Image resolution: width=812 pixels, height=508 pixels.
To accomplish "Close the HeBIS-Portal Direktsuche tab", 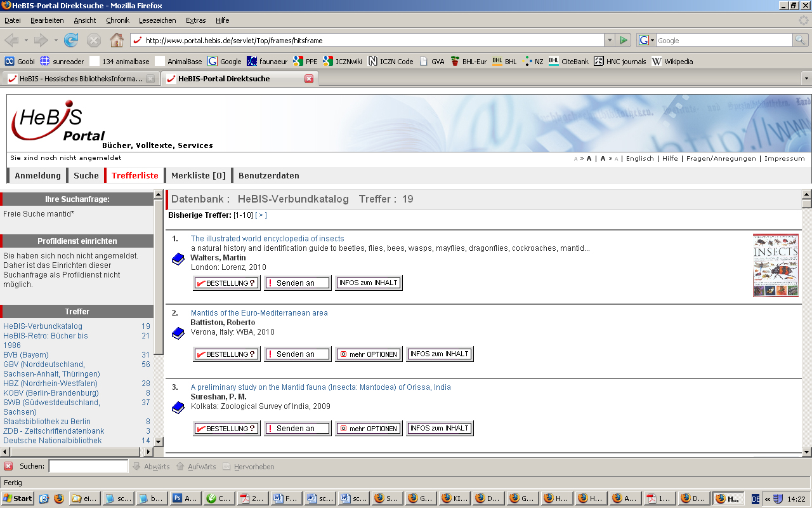I will coord(309,79).
